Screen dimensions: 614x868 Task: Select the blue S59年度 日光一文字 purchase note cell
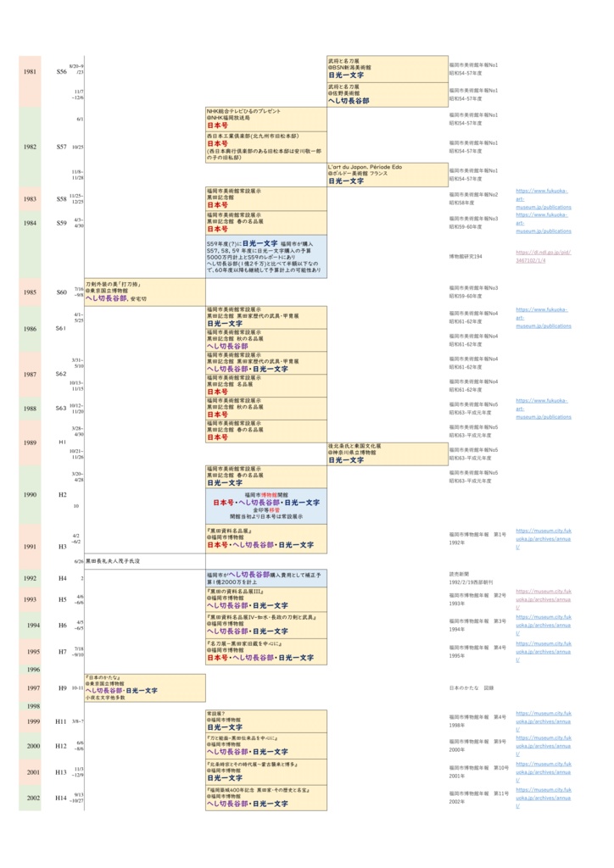[265, 256]
